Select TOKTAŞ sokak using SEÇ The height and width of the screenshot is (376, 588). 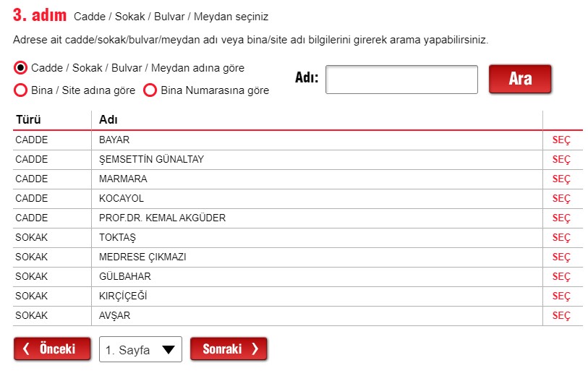coord(561,238)
